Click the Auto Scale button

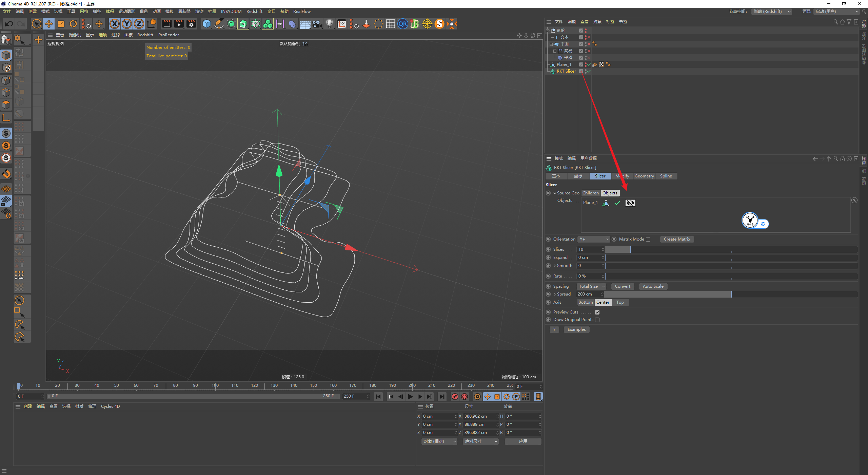653,286
